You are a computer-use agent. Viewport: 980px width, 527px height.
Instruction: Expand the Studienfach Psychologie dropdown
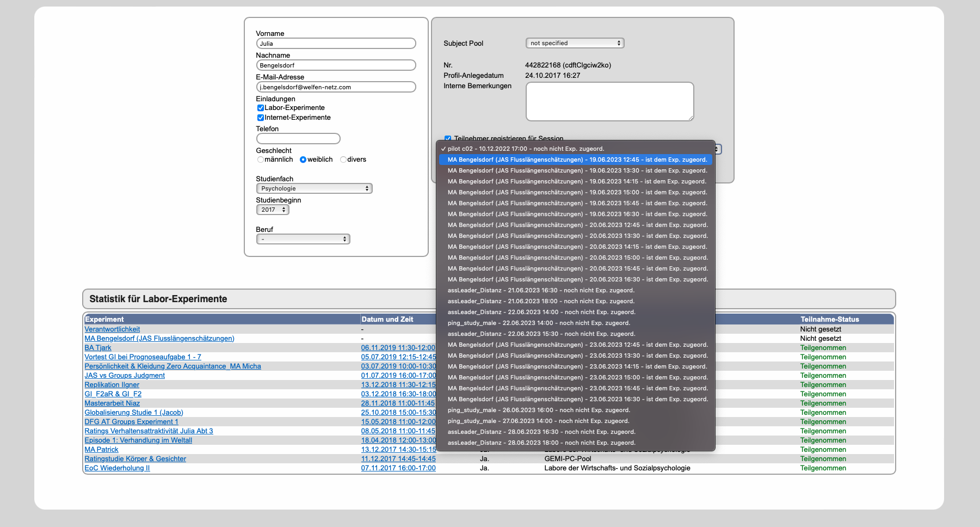[x=314, y=188]
